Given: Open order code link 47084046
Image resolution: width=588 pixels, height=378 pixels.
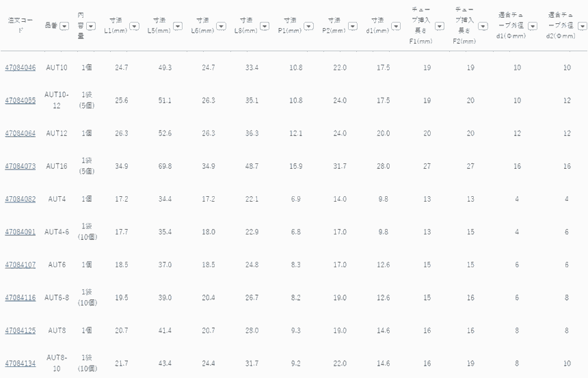Looking at the screenshot, I should click(x=21, y=68).
